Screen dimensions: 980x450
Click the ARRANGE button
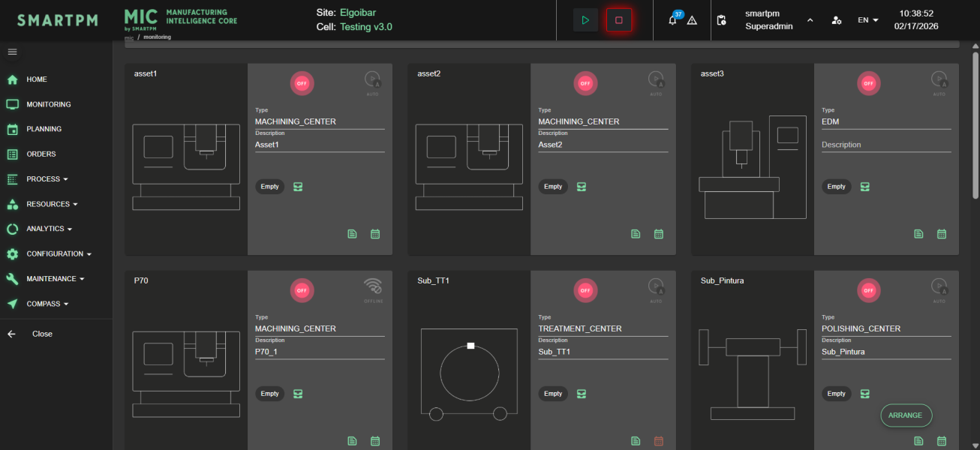(906, 415)
